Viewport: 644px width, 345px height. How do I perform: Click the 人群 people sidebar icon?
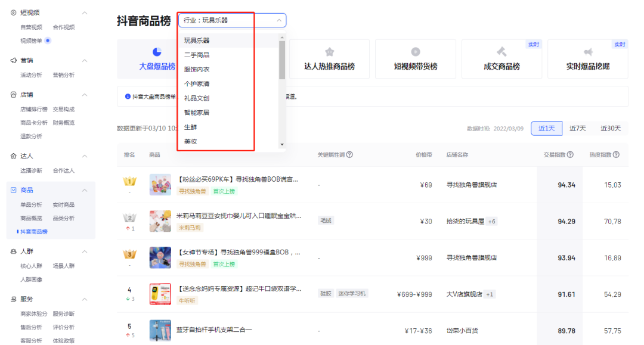tap(13, 251)
